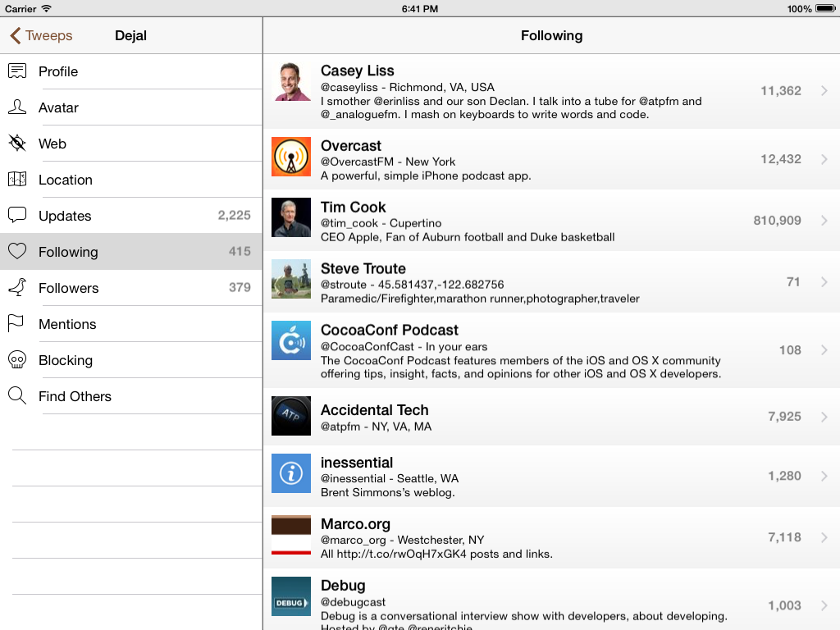Viewport: 840px width, 630px height.
Task: Tap the Followers bird icon
Action: click(x=17, y=287)
